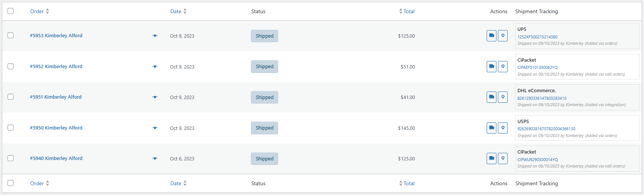
Task: Sort by Date in footer row
Action: [x=178, y=183]
